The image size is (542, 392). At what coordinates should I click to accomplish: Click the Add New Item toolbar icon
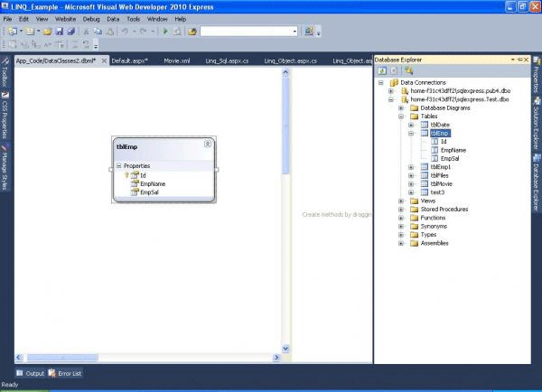30,32
